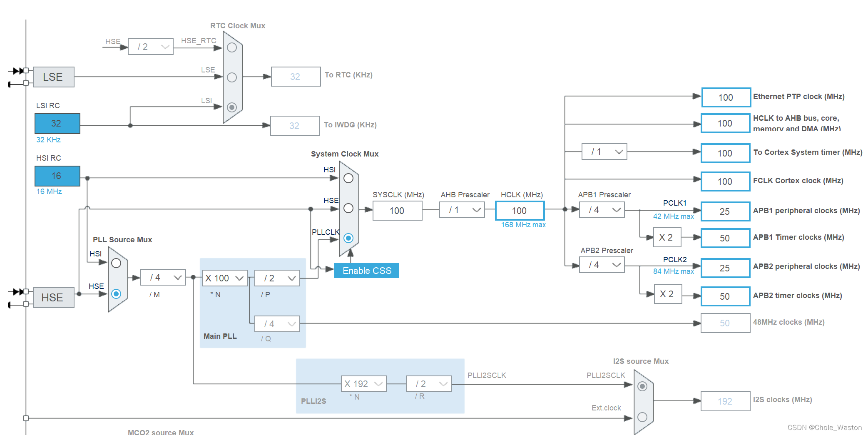Click the 'MCO2 source Mux' title

(x=161, y=432)
